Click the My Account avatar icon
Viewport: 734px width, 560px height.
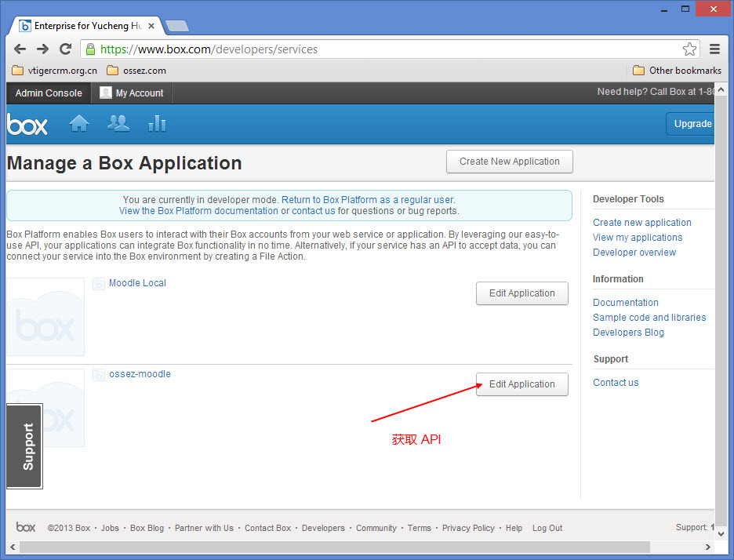[x=106, y=93]
